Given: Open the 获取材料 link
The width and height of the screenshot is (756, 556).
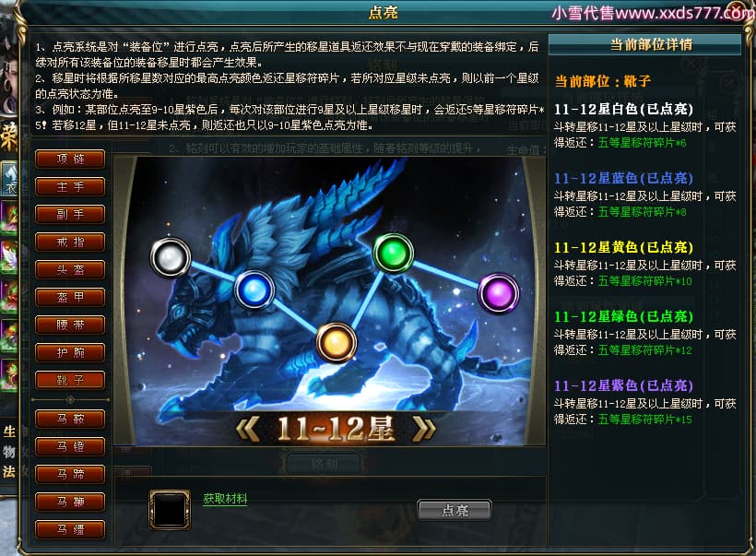Looking at the screenshot, I should [x=225, y=499].
